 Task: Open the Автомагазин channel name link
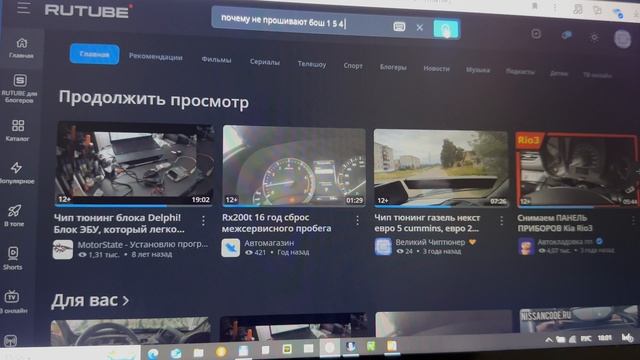click(x=269, y=243)
